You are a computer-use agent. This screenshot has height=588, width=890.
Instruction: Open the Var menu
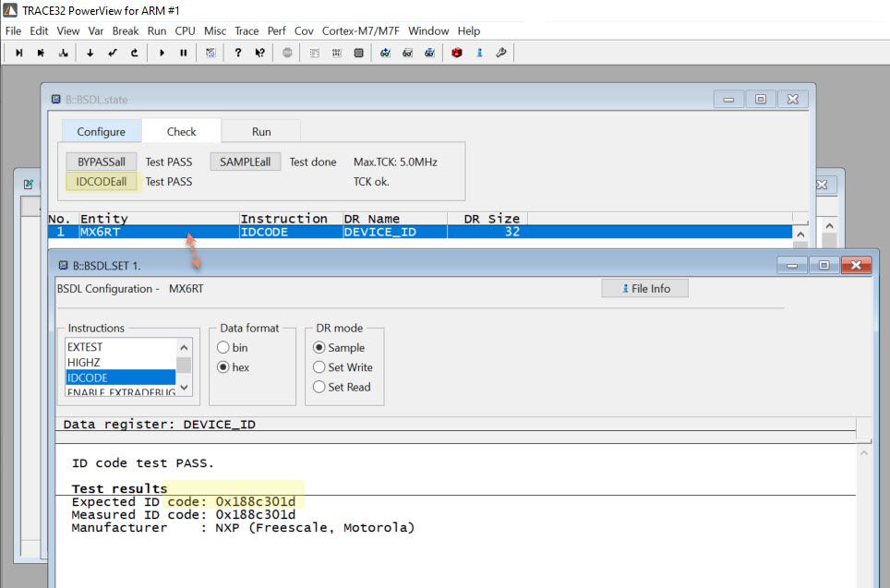click(x=95, y=30)
